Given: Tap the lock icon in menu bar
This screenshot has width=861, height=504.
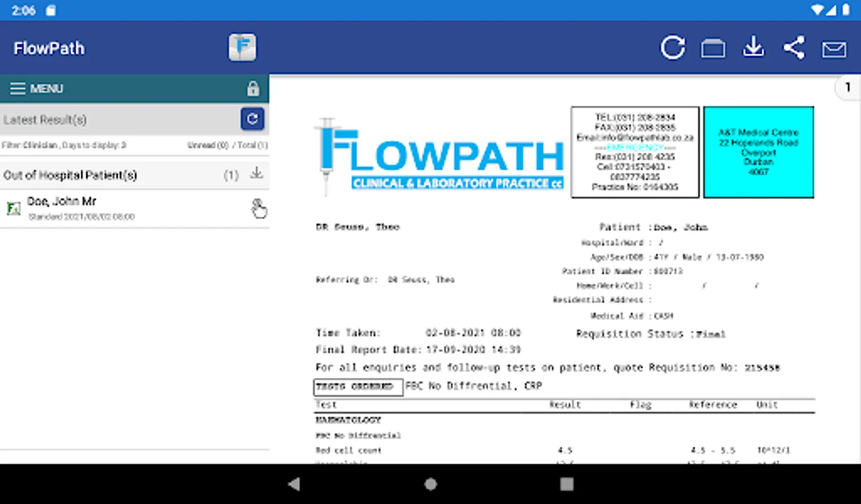Looking at the screenshot, I should [x=253, y=88].
